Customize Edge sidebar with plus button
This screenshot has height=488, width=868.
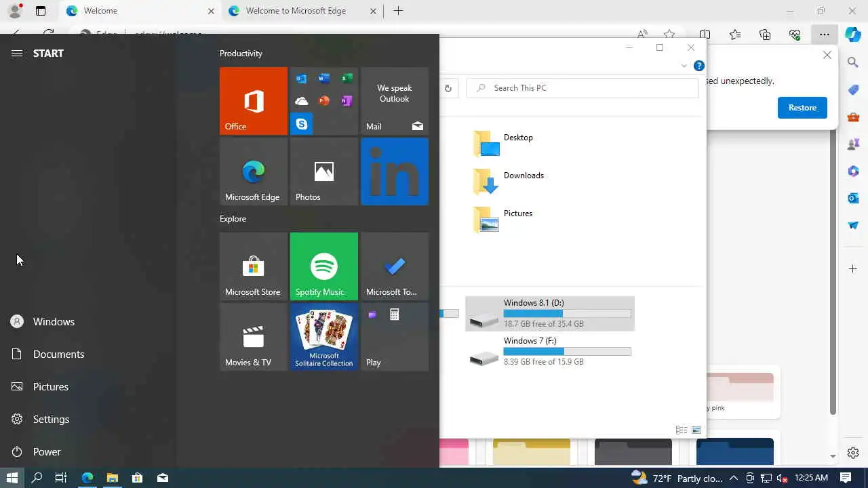pos(853,269)
